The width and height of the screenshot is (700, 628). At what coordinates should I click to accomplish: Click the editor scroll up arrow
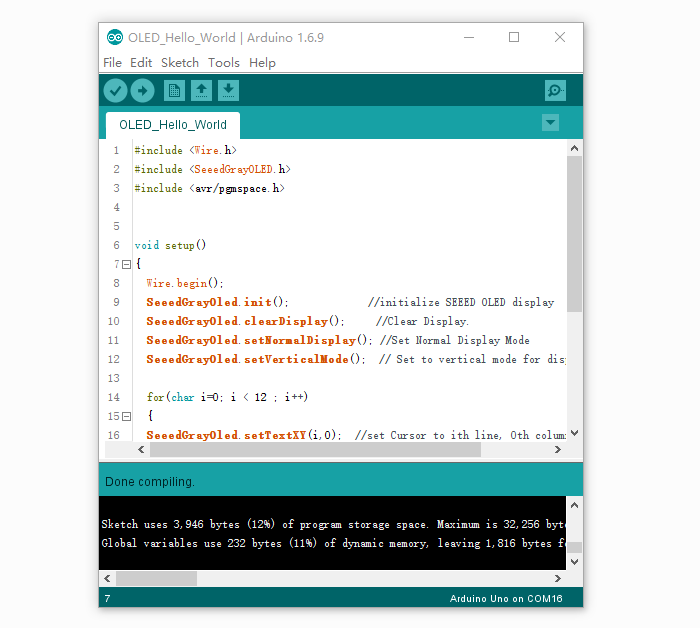pyautogui.click(x=575, y=148)
